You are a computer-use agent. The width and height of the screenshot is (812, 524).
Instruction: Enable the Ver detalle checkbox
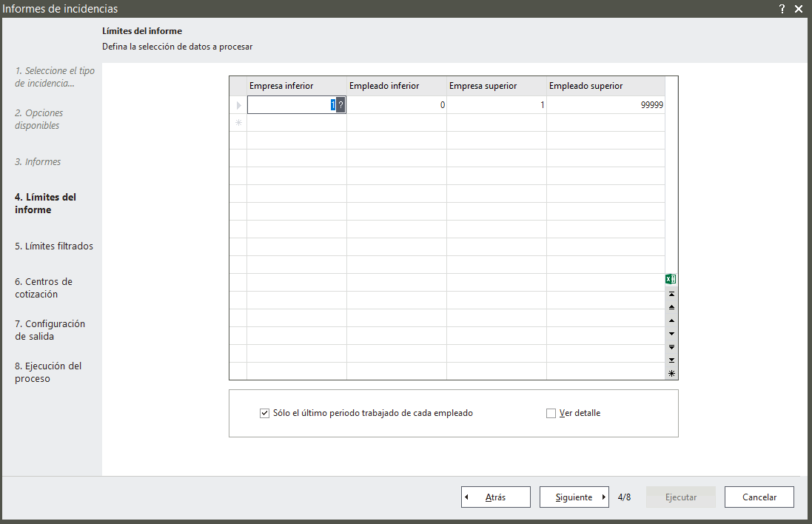(x=551, y=413)
